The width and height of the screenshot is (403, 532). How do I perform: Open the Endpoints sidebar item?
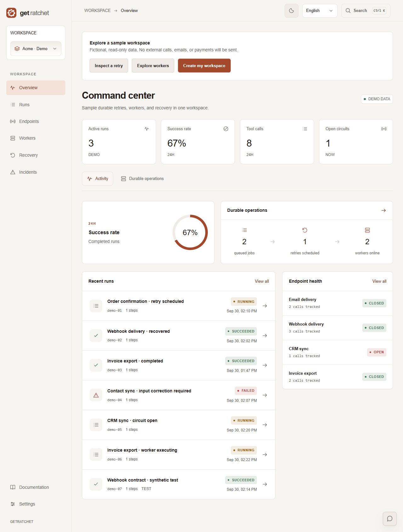coord(36,121)
